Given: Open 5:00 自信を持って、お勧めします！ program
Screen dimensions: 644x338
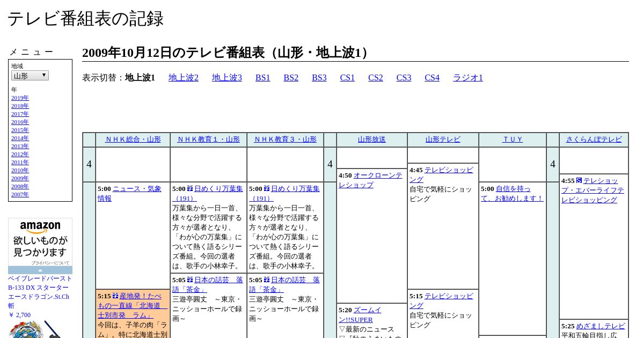Looking at the screenshot, I should [x=512, y=194].
